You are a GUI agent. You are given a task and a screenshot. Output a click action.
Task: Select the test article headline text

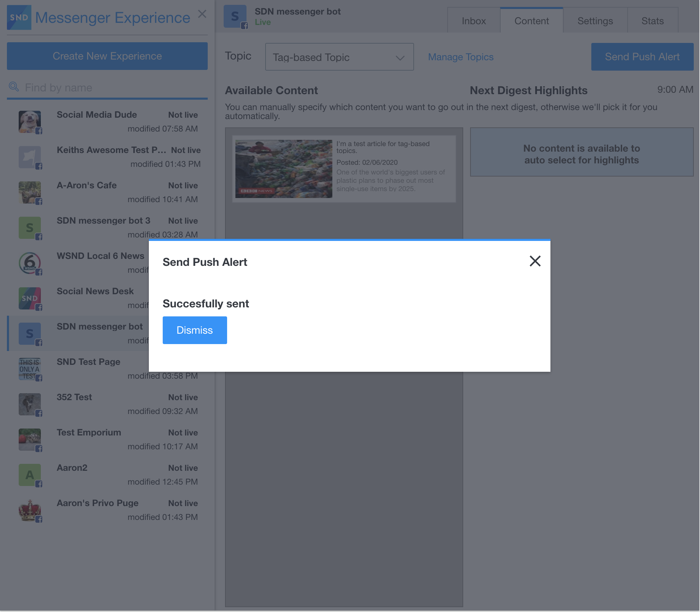pyautogui.click(x=383, y=147)
